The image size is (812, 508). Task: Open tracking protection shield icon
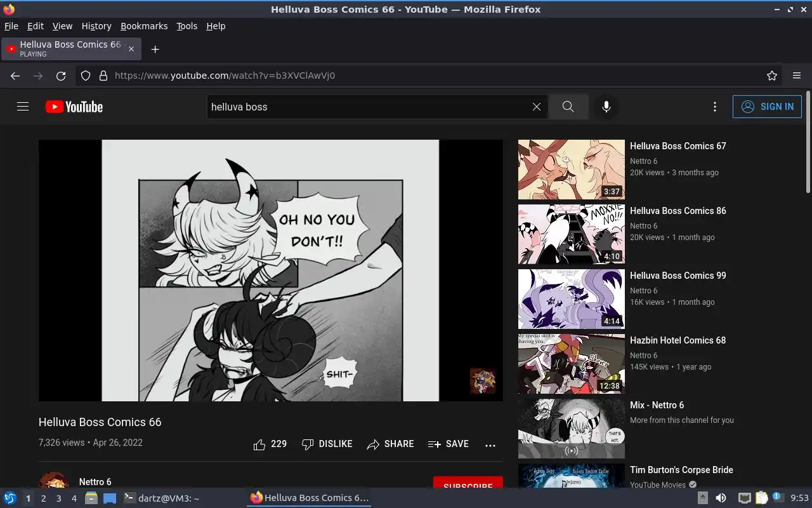coord(86,76)
